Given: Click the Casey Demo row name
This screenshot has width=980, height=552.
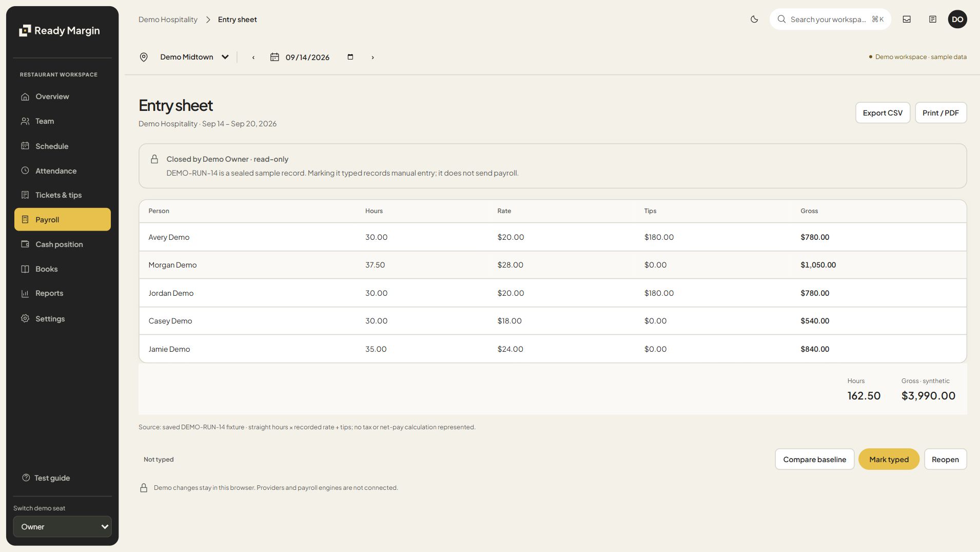Looking at the screenshot, I should coord(170,321).
